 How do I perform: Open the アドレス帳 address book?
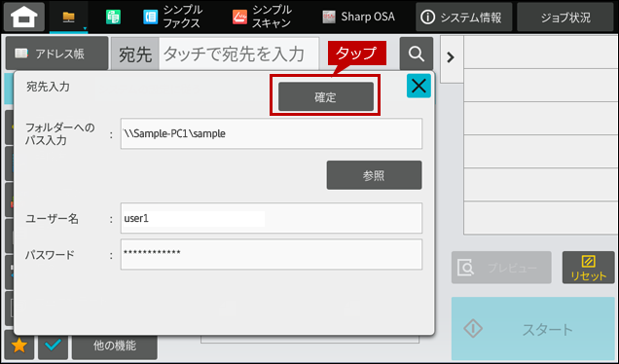coord(56,54)
